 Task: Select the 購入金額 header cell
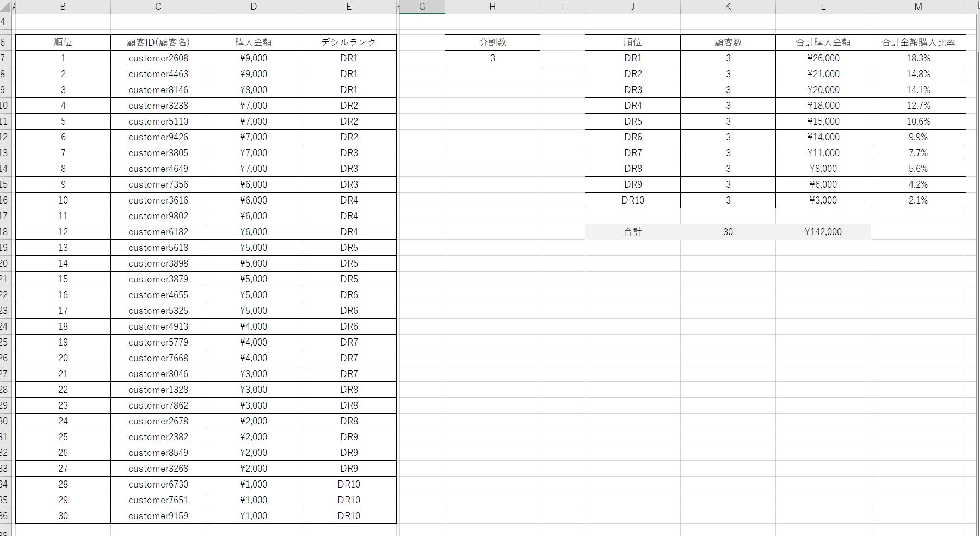point(254,42)
